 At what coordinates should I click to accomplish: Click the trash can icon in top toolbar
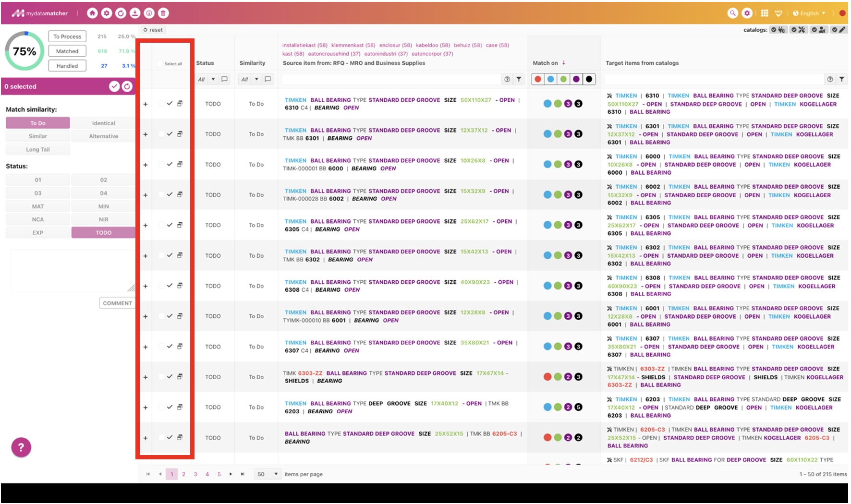(x=163, y=13)
